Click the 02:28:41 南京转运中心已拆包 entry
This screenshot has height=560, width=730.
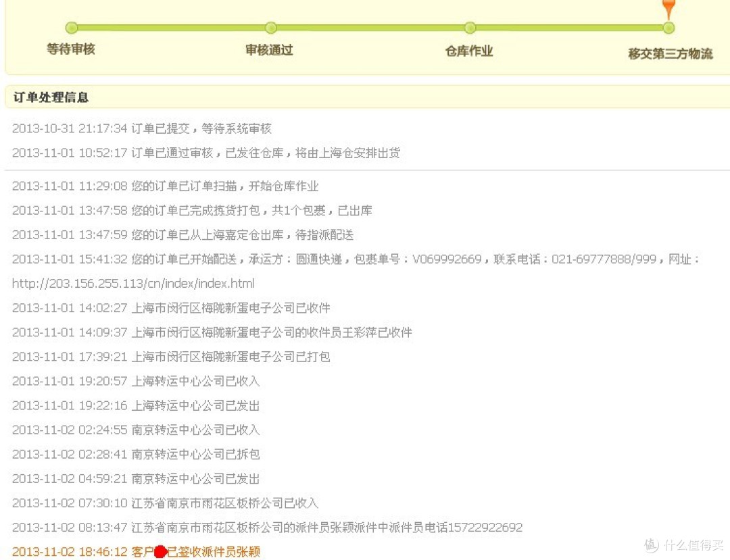click(136, 454)
